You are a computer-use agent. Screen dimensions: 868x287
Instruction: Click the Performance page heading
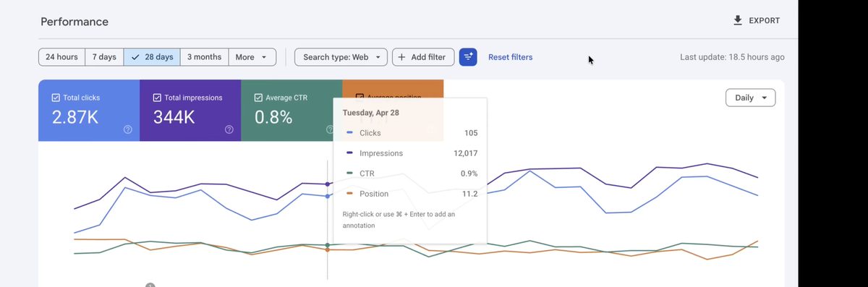pos(75,22)
